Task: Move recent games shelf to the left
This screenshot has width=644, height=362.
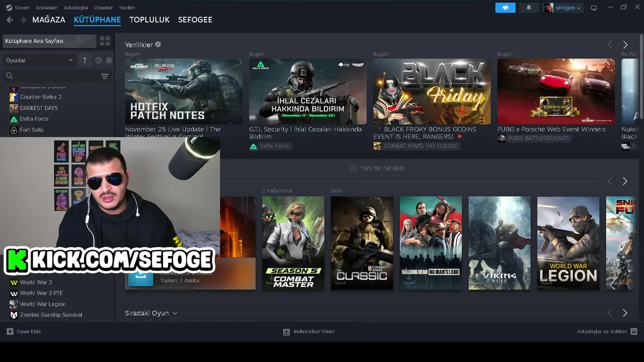Action: [610, 181]
